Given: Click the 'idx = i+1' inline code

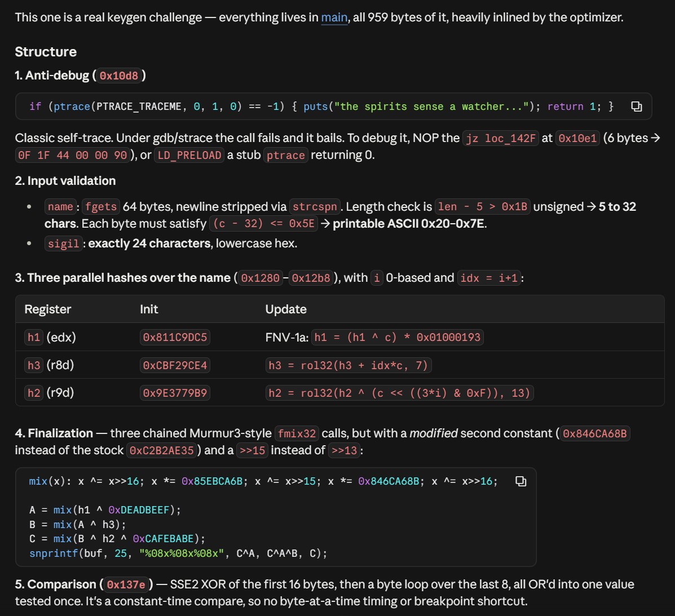Looking at the screenshot, I should click(x=488, y=278).
